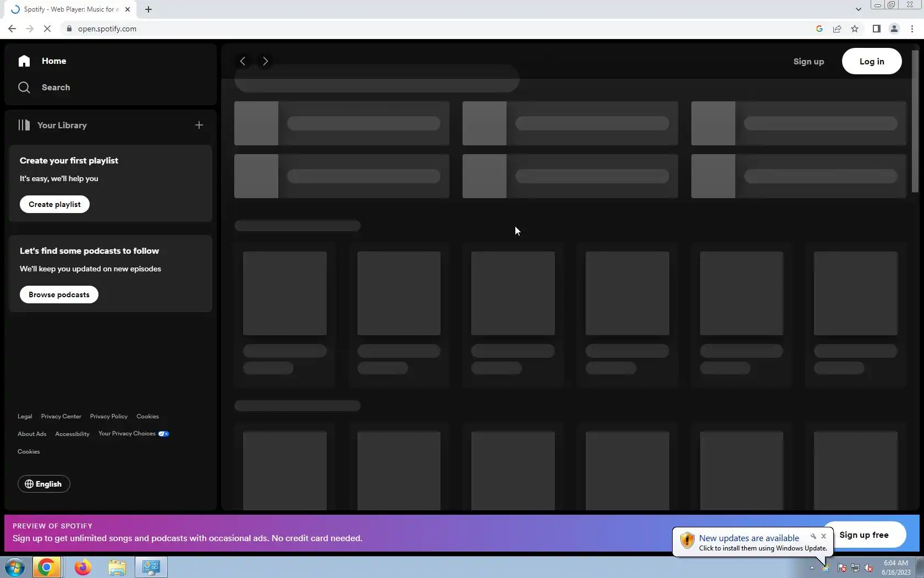
Task: Focus the address bar URL
Action: 107,29
